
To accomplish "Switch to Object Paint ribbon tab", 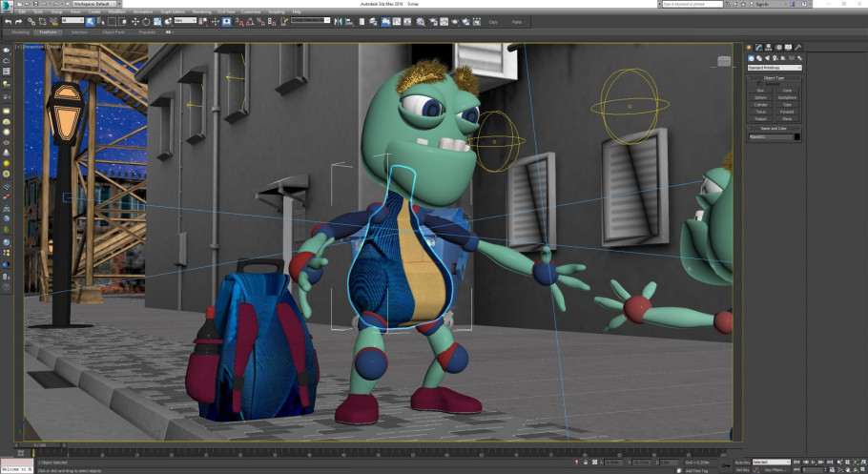I will [113, 32].
